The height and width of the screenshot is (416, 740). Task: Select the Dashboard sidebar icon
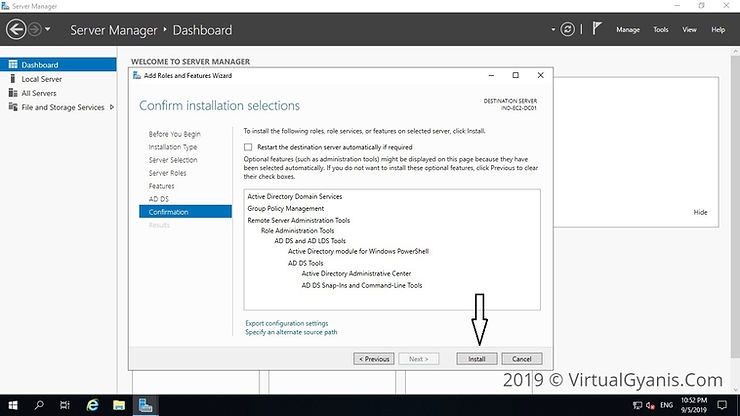12,65
